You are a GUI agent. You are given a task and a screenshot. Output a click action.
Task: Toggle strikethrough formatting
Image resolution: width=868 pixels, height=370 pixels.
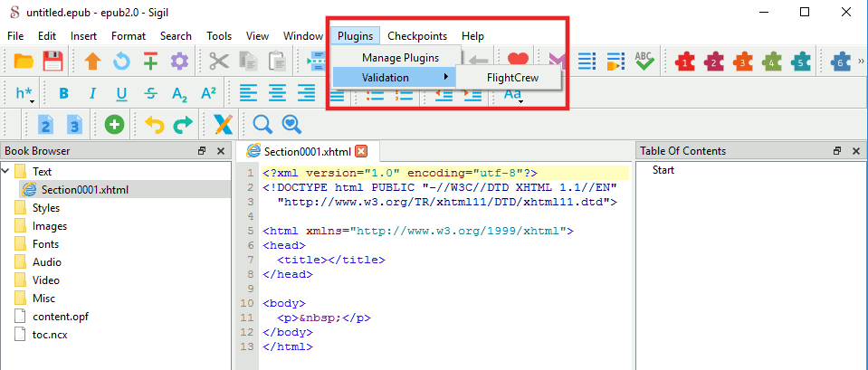point(150,94)
